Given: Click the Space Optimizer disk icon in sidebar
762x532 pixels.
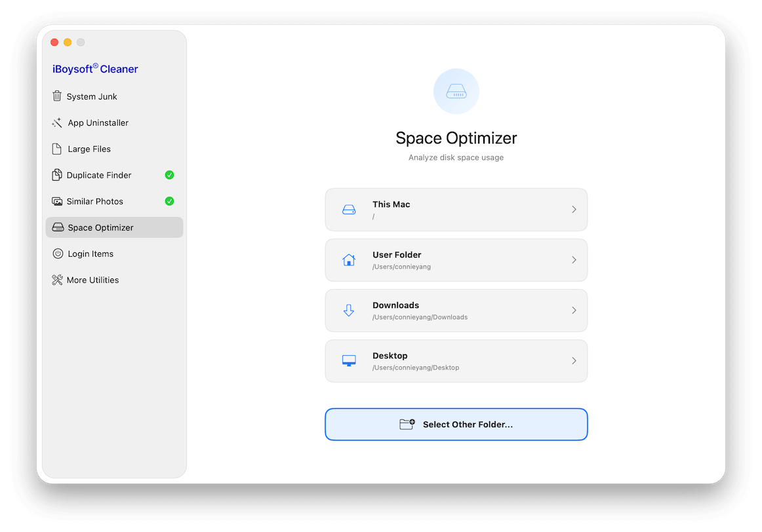Looking at the screenshot, I should click(x=58, y=227).
